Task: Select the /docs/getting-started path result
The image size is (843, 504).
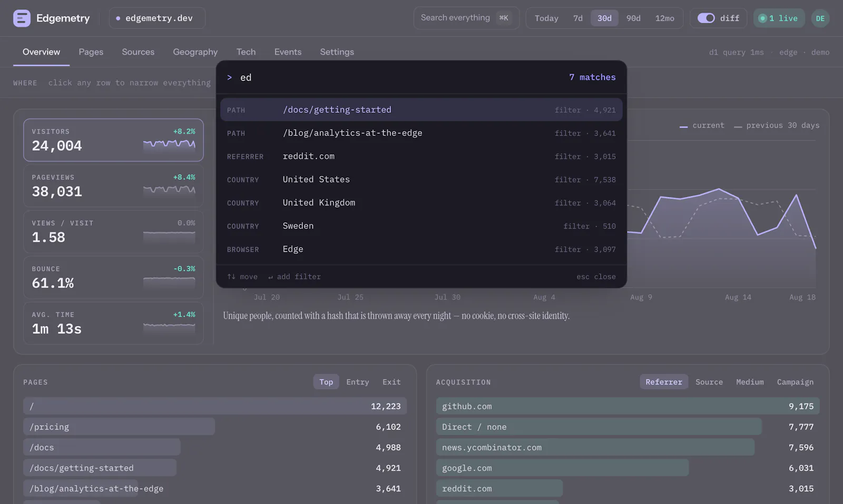Action: pos(421,110)
